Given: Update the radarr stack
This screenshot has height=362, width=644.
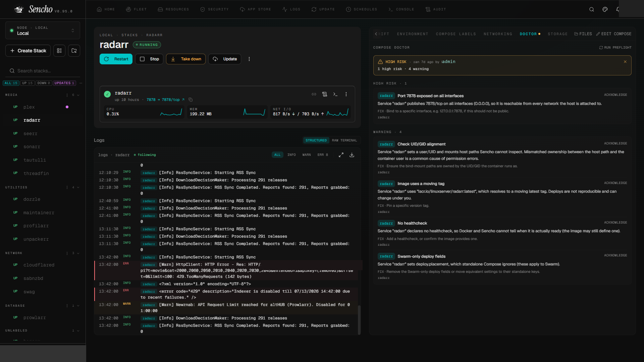Looking at the screenshot, I should click(x=225, y=59).
